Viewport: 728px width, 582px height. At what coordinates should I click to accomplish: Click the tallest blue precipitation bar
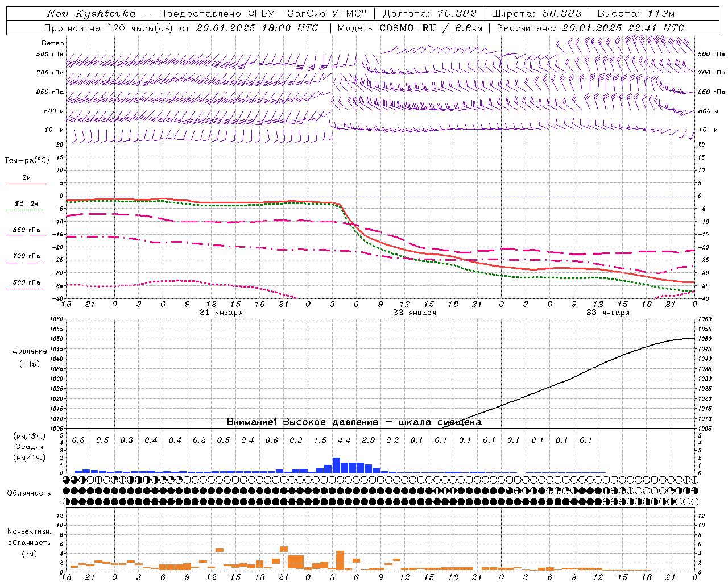336,465
